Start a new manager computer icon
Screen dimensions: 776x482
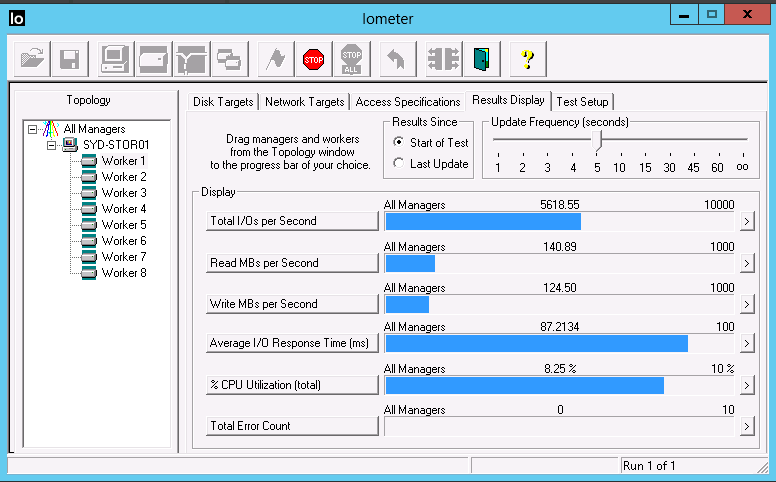click(x=116, y=59)
